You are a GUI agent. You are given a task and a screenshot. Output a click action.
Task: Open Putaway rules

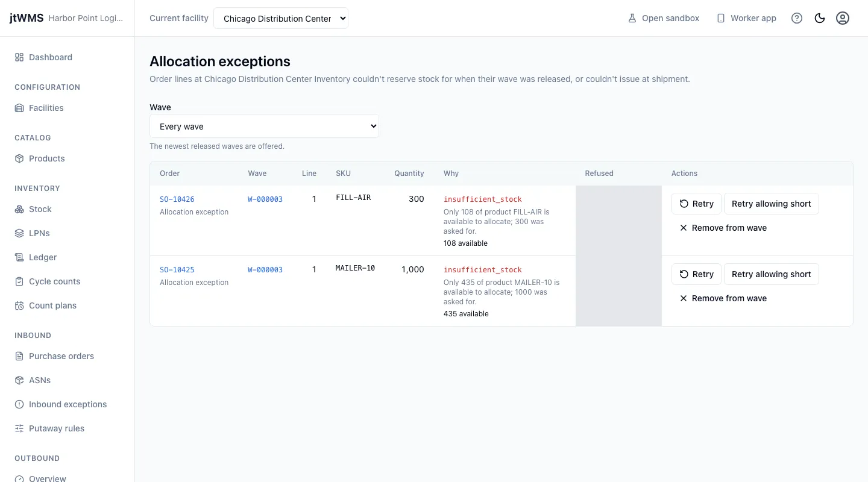(x=67, y=428)
